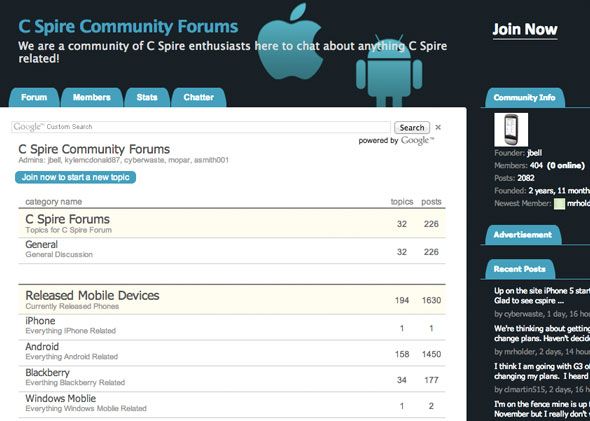Close the Google custom search box
This screenshot has height=421, width=590.
pyautogui.click(x=438, y=127)
